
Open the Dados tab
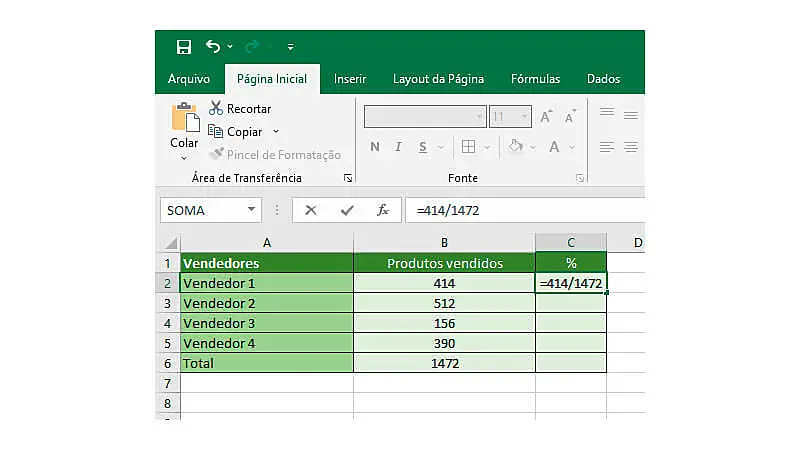(603, 79)
